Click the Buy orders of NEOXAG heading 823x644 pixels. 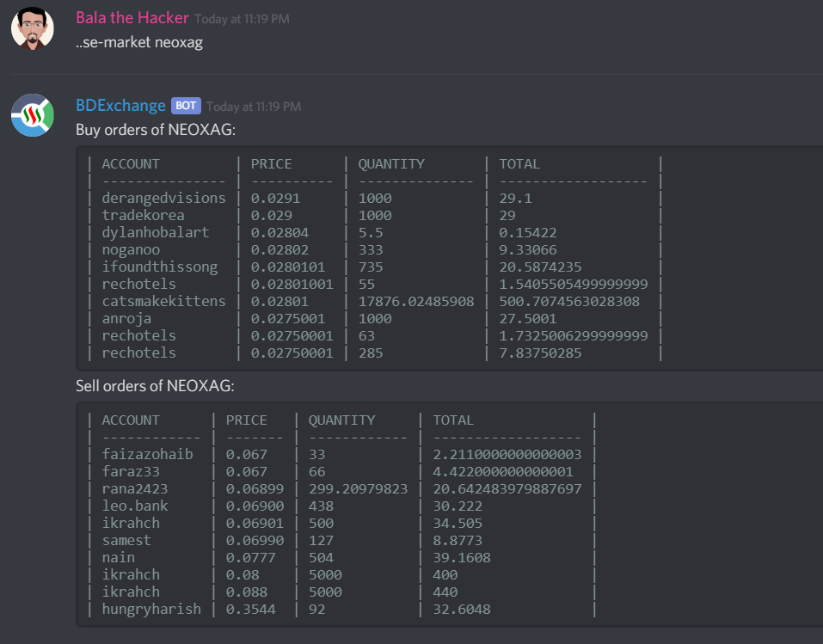[156, 130]
